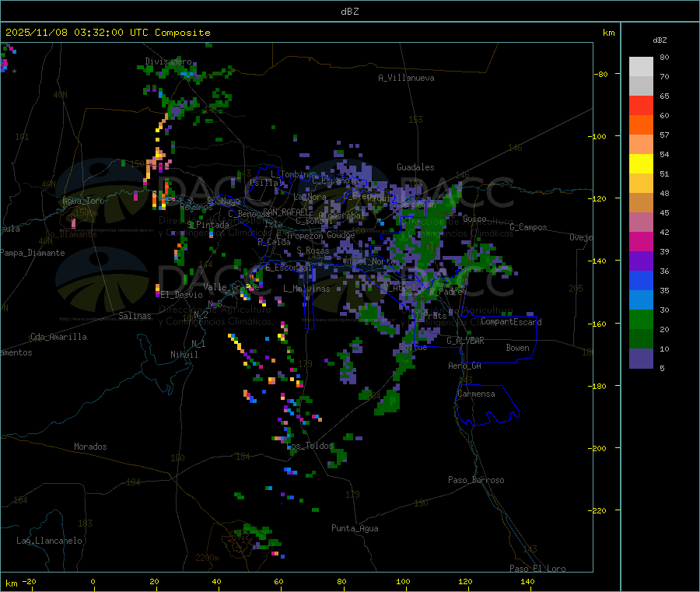700x592 pixels.
Task: Click the Carmensa map label
Action: pyautogui.click(x=476, y=394)
